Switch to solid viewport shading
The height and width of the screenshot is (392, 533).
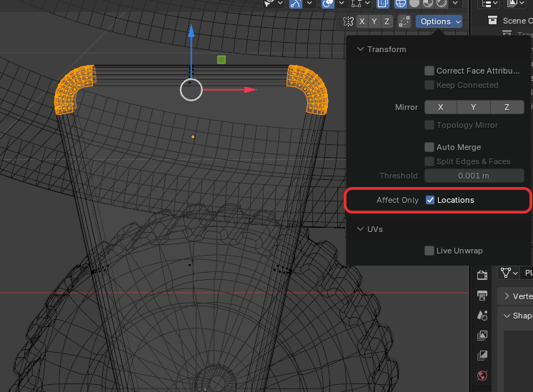[x=414, y=4]
